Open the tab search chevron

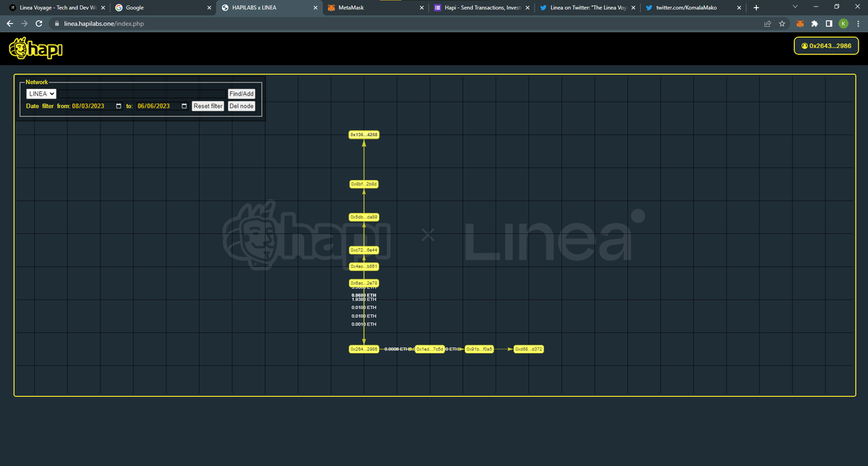[x=795, y=7]
